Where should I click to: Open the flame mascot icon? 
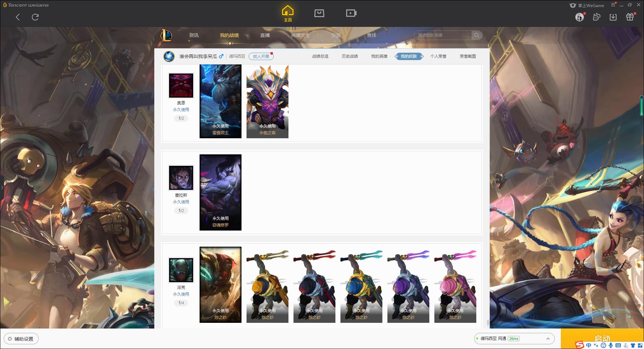pyautogui.click(x=596, y=17)
